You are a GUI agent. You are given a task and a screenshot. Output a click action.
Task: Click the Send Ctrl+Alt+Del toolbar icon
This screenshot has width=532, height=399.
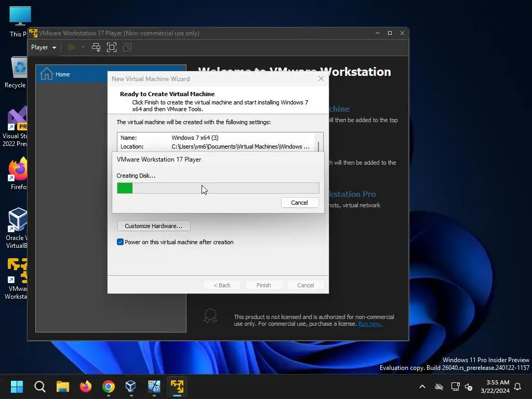coord(96,47)
